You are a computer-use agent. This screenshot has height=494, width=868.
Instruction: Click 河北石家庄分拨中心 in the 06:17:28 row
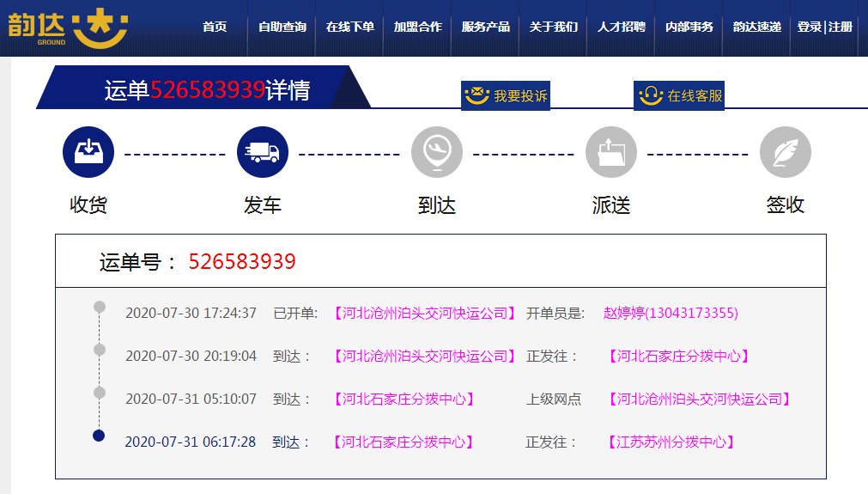(403, 442)
